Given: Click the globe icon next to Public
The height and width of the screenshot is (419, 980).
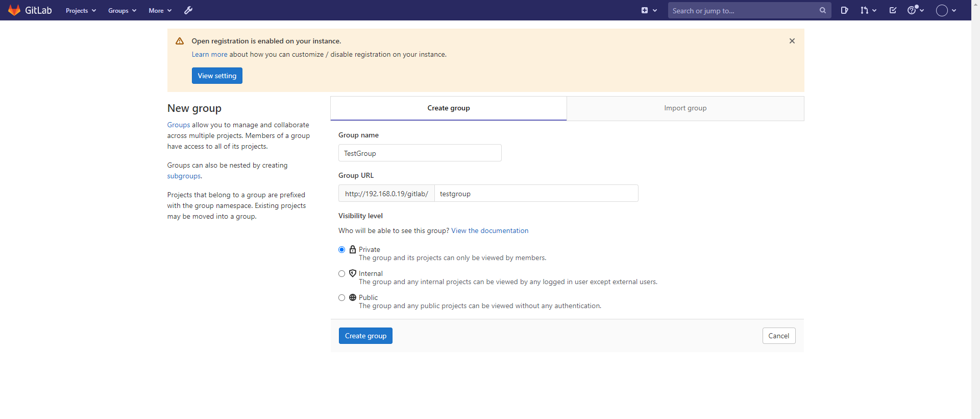Looking at the screenshot, I should click(353, 297).
